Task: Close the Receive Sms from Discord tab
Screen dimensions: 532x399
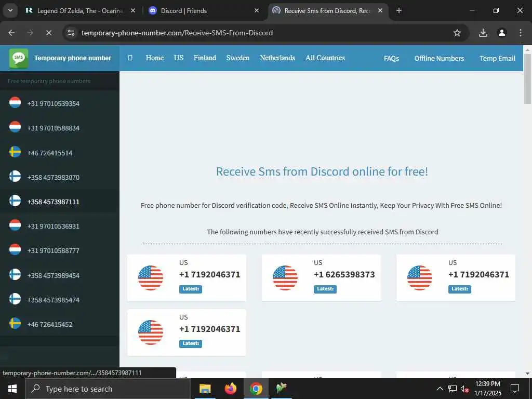Action: pos(380,10)
